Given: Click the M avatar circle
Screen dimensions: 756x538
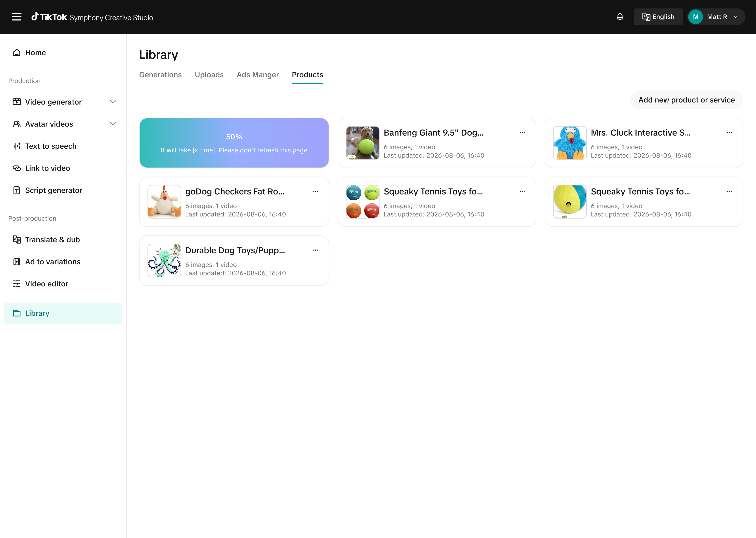Looking at the screenshot, I should coord(696,17).
